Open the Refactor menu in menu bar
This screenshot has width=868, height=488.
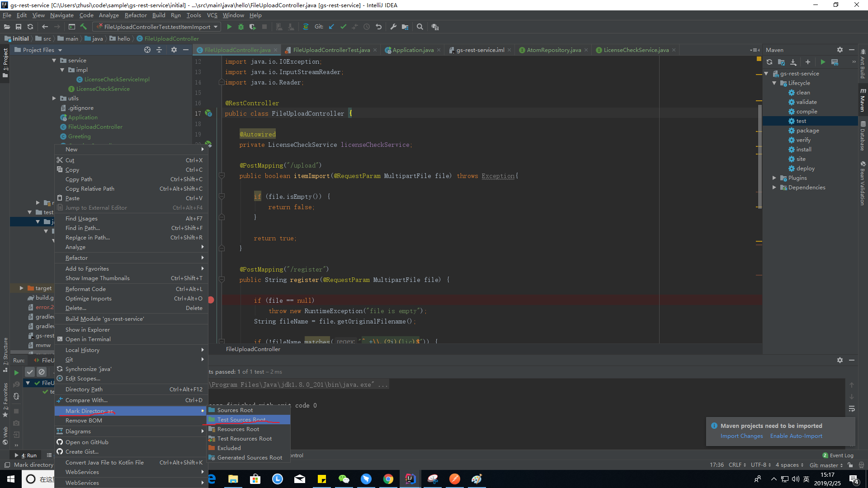136,15
